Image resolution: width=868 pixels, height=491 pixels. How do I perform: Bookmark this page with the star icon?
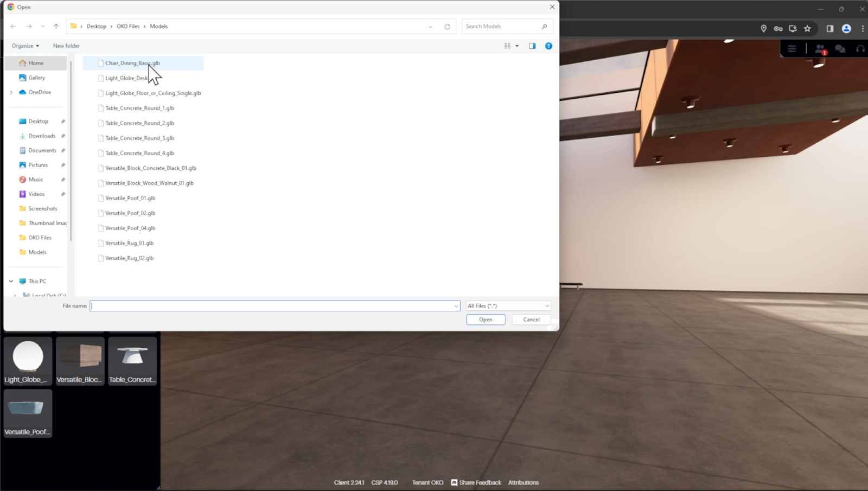point(807,29)
